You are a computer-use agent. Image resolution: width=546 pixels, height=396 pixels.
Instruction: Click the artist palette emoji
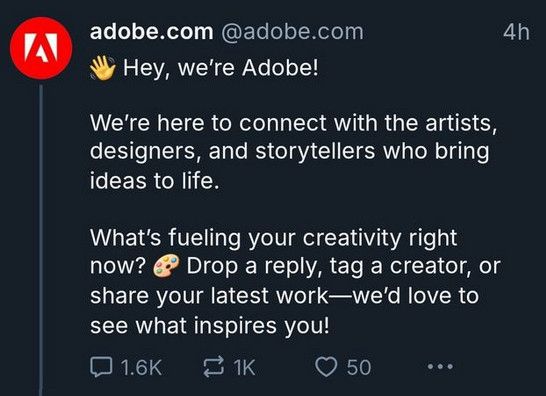tap(166, 266)
